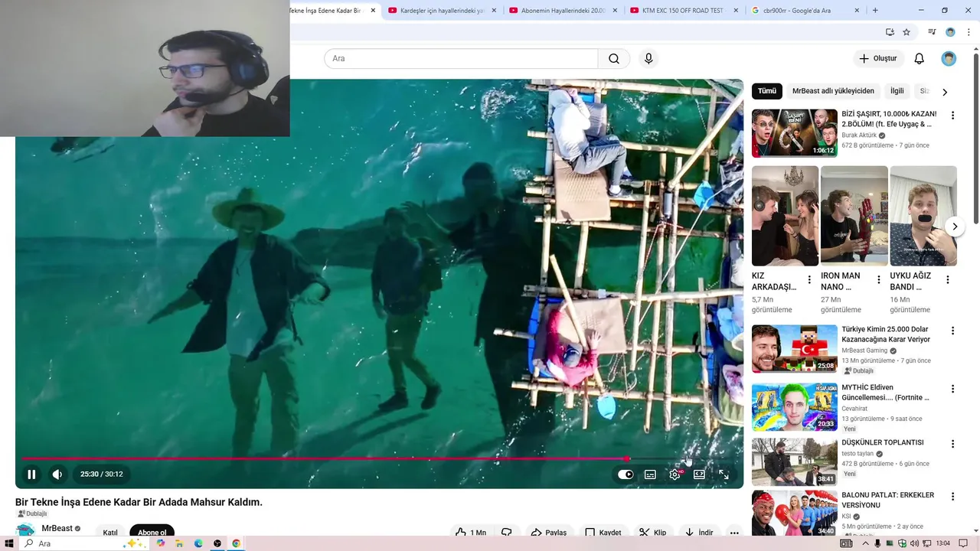Open options for UYKU AĞIZ BANDI short
Viewport: 980px width, 551px height.
coord(948,280)
